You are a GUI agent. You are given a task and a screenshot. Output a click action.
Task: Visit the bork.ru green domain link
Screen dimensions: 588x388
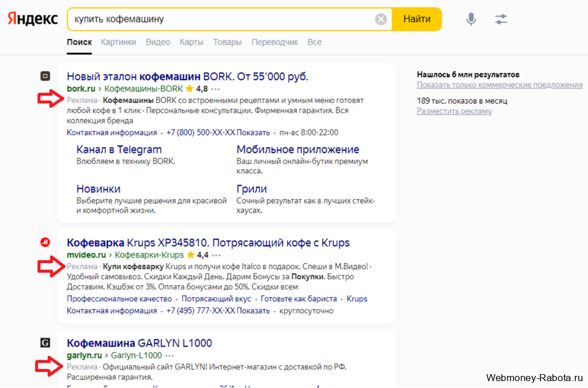tap(81, 89)
